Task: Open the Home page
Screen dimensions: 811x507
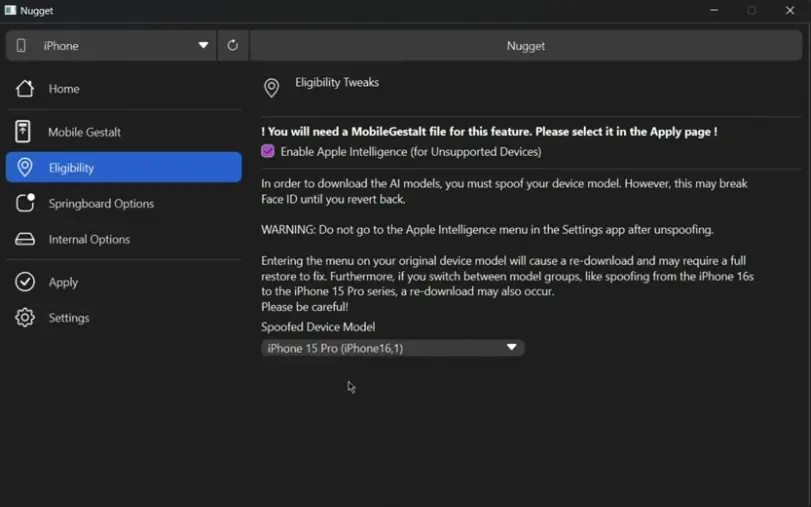Action: click(124, 88)
